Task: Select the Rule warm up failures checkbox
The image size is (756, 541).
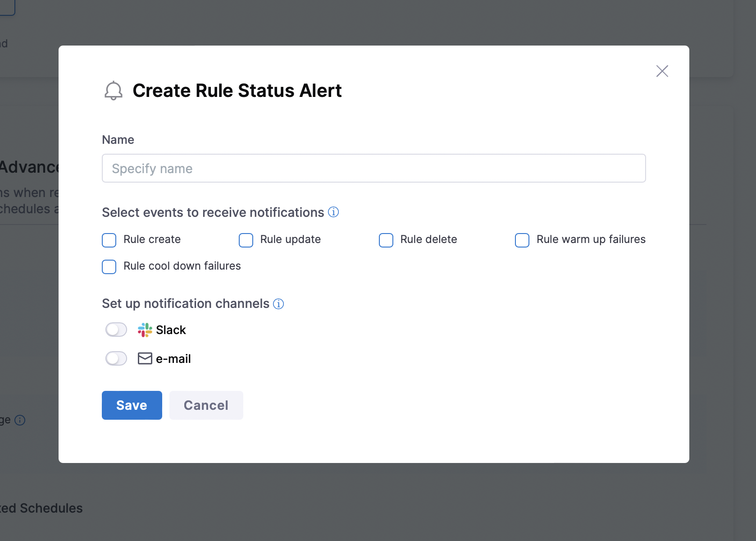Action: click(x=522, y=240)
